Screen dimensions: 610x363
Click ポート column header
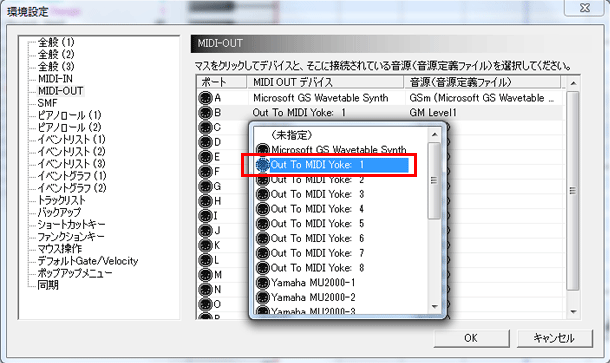221,82
